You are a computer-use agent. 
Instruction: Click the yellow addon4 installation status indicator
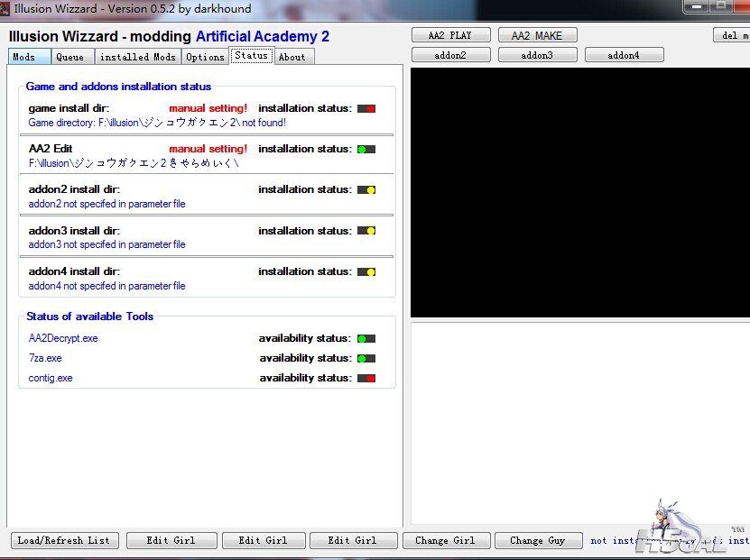tap(366, 271)
